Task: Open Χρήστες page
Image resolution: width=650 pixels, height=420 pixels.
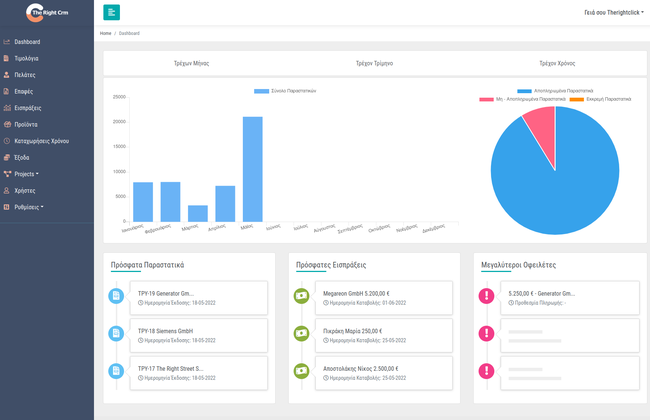Action: (25, 191)
